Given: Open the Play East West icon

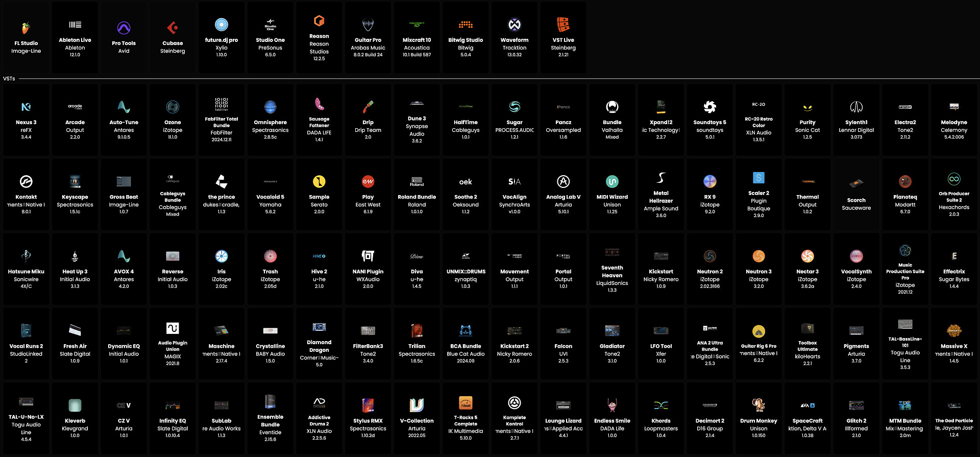Looking at the screenshot, I should (x=368, y=181).
